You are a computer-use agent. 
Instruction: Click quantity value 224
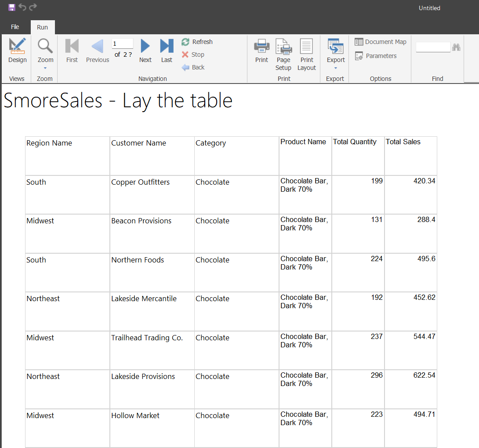[x=377, y=259]
